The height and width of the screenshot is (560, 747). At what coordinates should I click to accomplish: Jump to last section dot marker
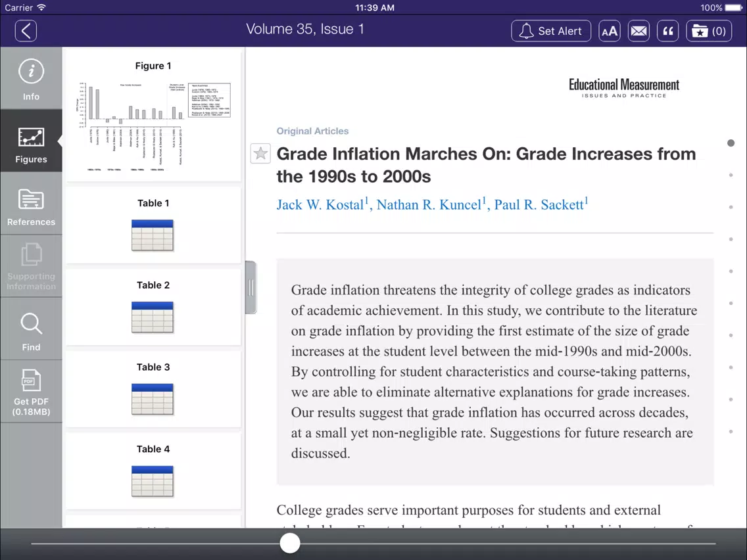pos(731,431)
